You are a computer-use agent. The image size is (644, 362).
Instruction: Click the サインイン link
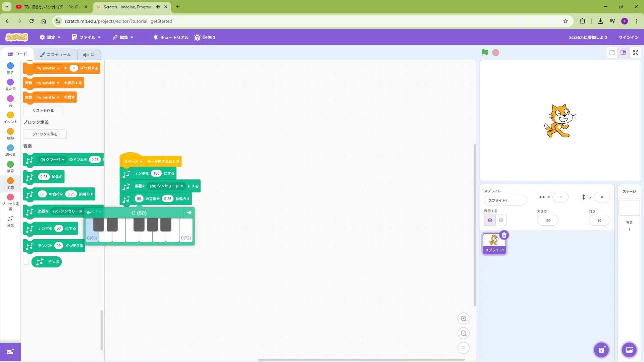click(628, 37)
